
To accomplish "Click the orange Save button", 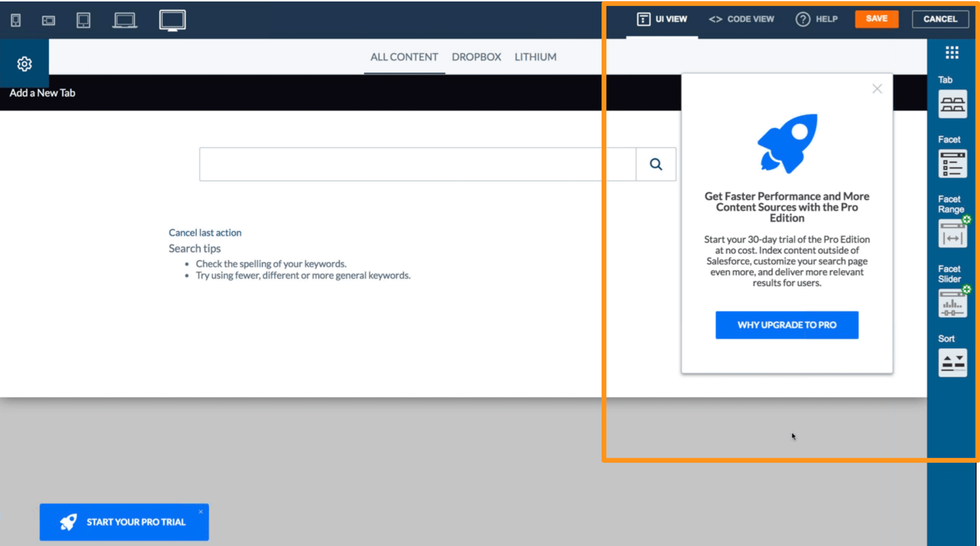I will 877,19.
